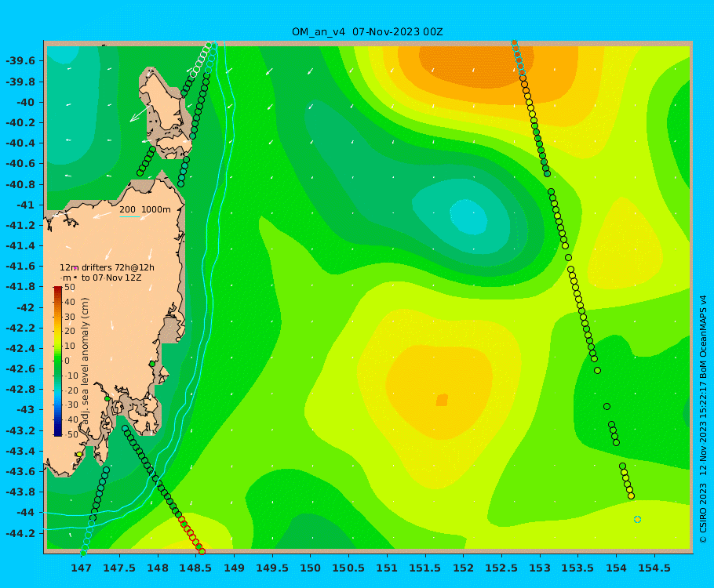Click longitude axis label 150.5
Screen dimensions: 714x588
click(349, 568)
